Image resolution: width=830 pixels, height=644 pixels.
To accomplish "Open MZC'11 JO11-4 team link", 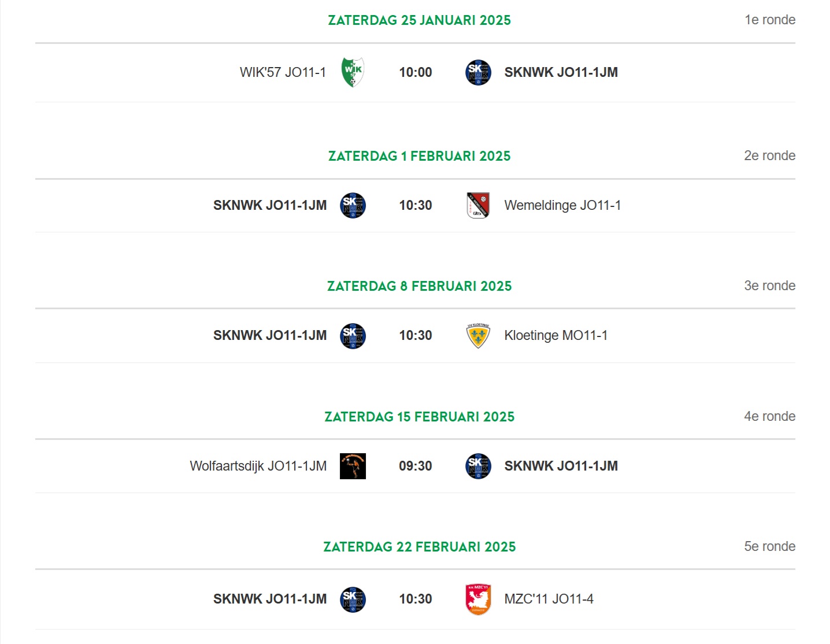I will [x=549, y=599].
